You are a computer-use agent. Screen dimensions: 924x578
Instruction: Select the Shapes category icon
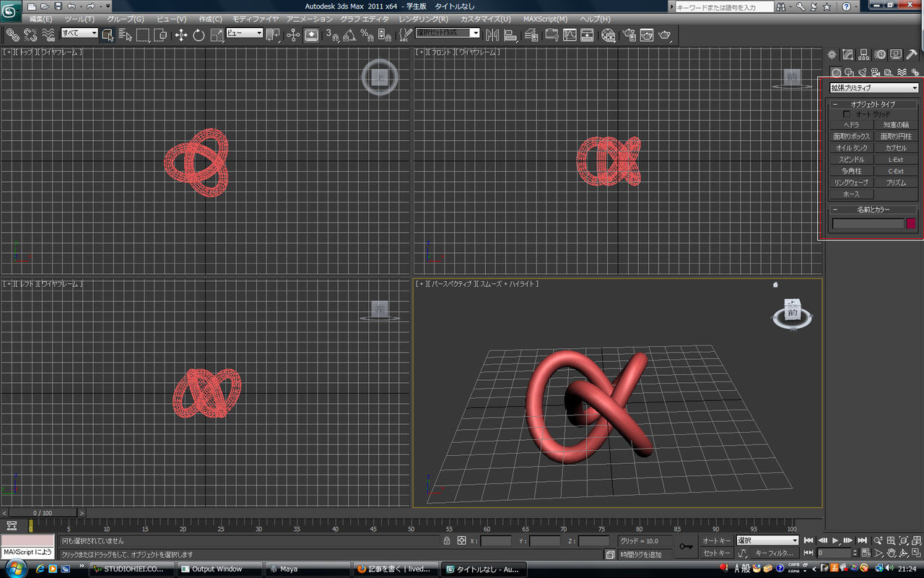(849, 72)
